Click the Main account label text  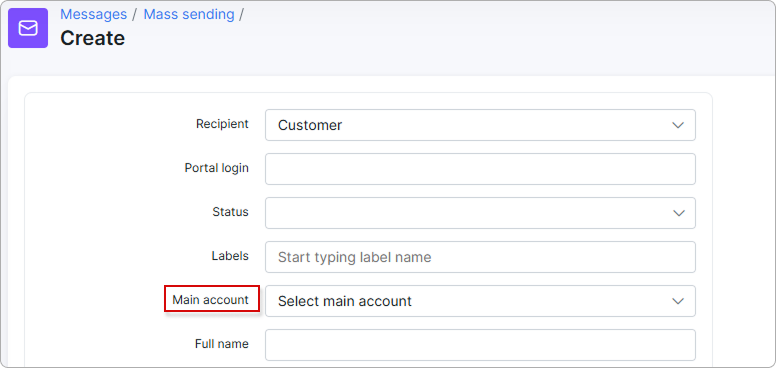pos(211,300)
